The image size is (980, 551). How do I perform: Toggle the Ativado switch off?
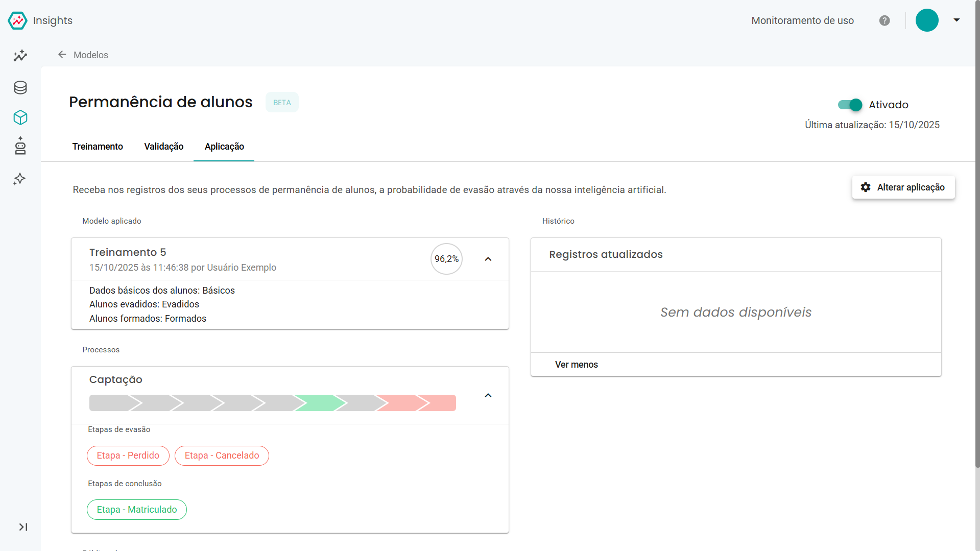point(850,105)
